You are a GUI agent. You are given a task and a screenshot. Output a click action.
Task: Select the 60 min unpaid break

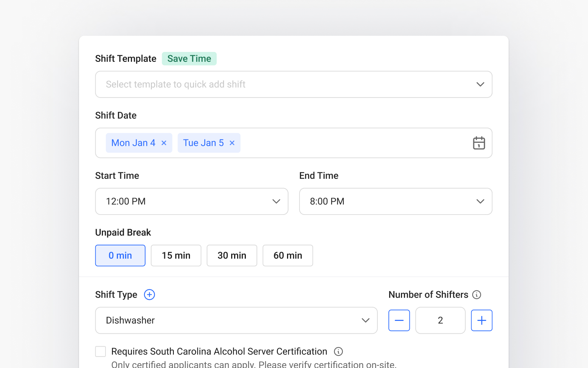point(288,255)
